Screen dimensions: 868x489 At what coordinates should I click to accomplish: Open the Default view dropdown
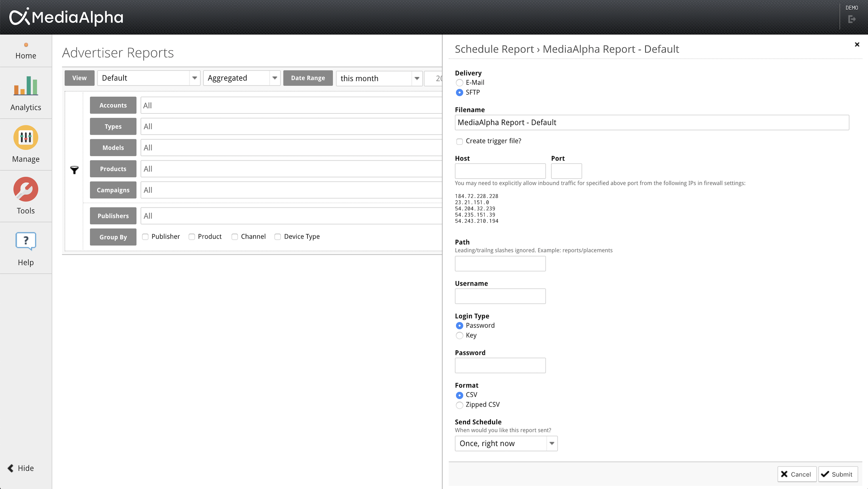[148, 78]
